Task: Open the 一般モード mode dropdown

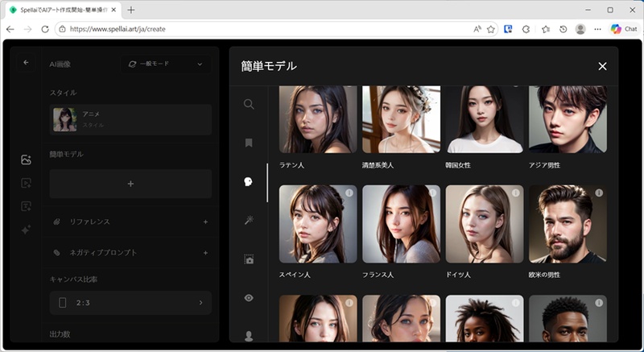Action: click(x=166, y=64)
